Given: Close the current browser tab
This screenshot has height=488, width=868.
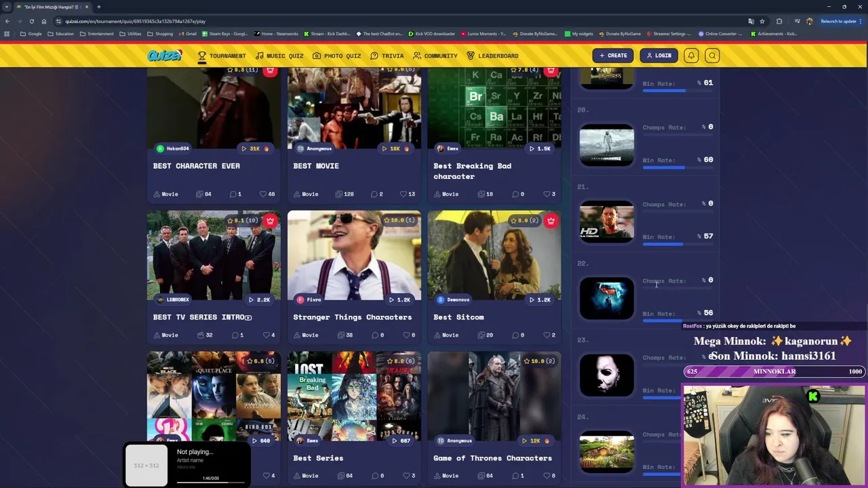Looking at the screenshot, I should pyautogui.click(x=87, y=7).
